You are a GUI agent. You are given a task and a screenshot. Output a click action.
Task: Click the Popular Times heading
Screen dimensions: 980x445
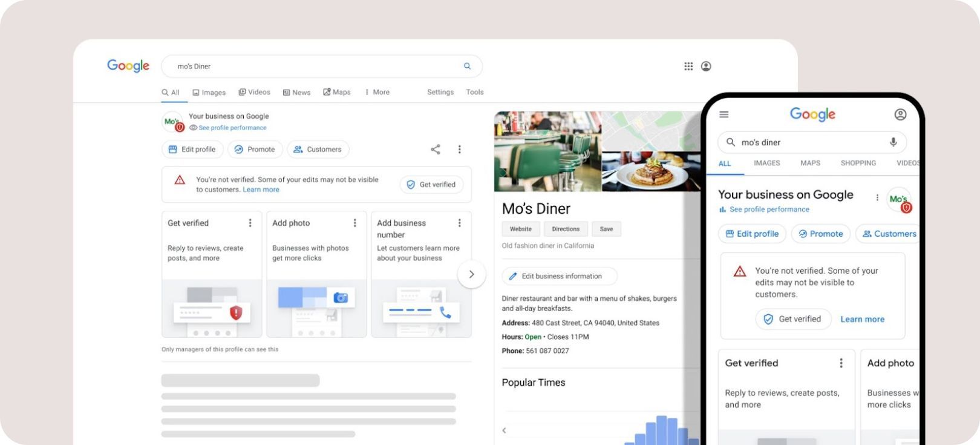click(534, 383)
